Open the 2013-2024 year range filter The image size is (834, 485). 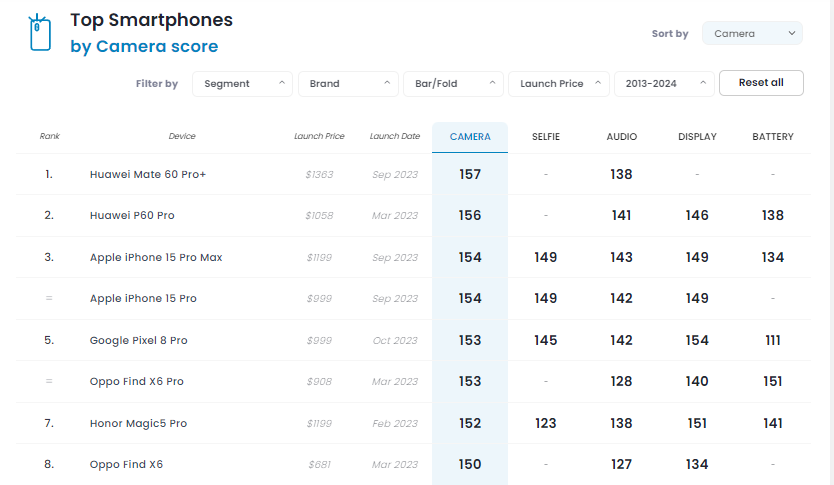click(664, 83)
